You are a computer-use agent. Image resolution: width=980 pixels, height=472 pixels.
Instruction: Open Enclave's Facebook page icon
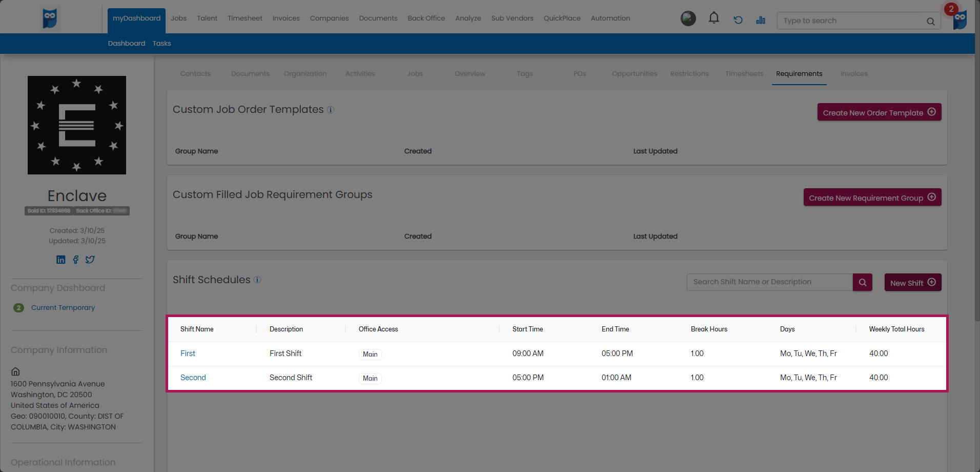pos(76,260)
